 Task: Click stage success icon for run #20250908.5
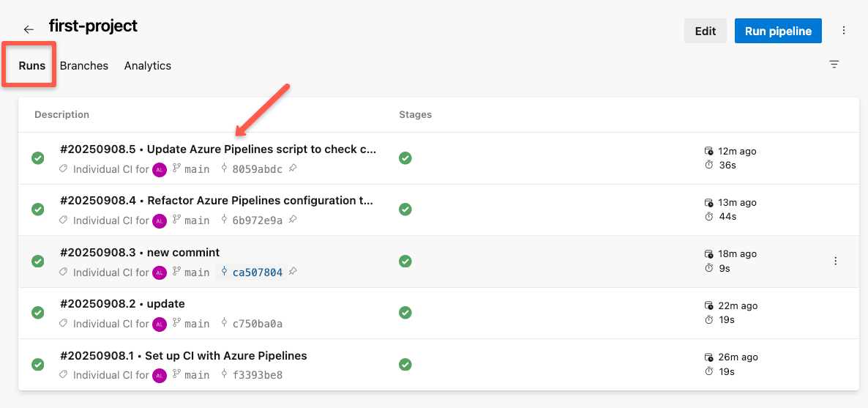(405, 158)
